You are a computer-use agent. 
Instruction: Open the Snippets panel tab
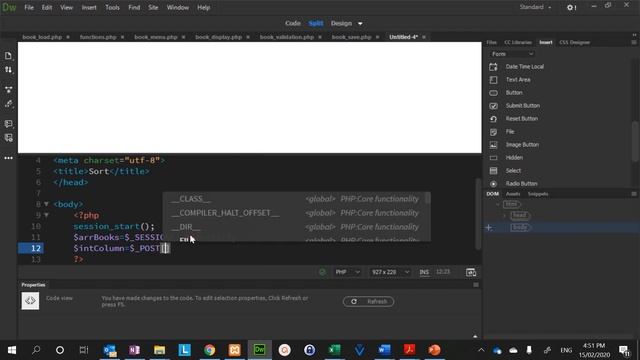[x=538, y=194]
